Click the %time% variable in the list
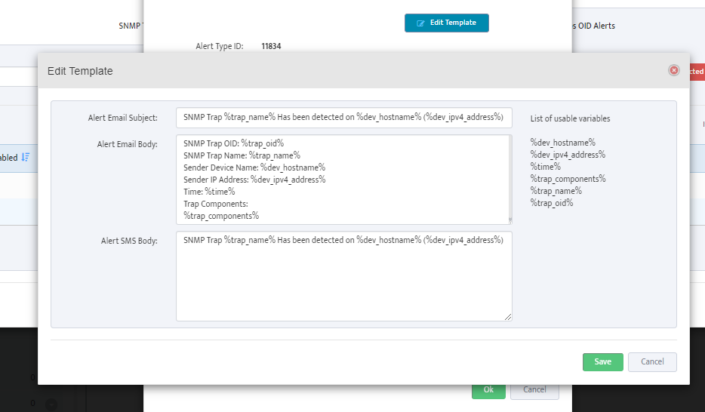Viewport: 705px width, 412px height. pyautogui.click(x=546, y=167)
